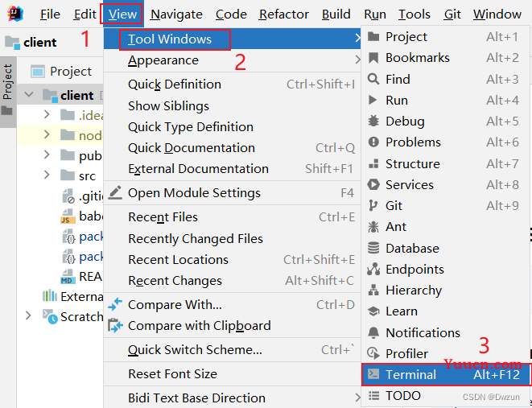Select Quick Type Definition
The width and height of the screenshot is (532, 408).
pyautogui.click(x=232, y=127)
